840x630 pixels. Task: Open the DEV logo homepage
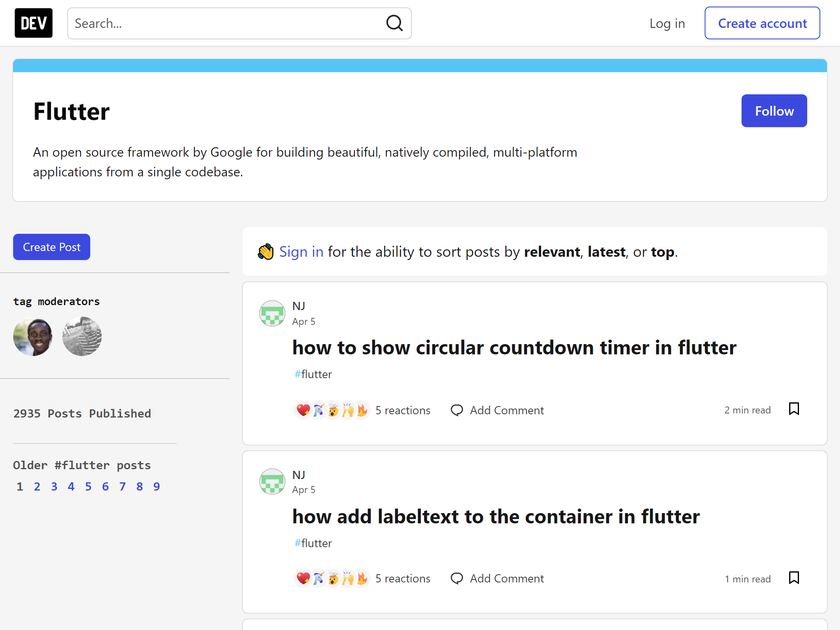point(34,23)
